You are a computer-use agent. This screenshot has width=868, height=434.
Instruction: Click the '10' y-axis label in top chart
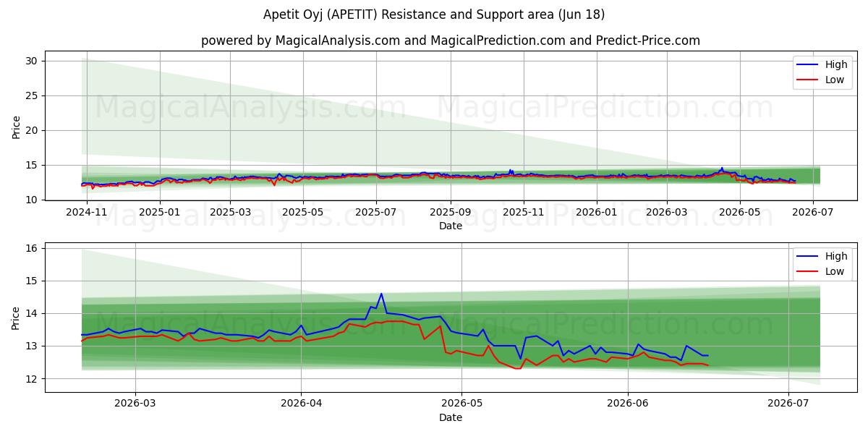(32, 200)
